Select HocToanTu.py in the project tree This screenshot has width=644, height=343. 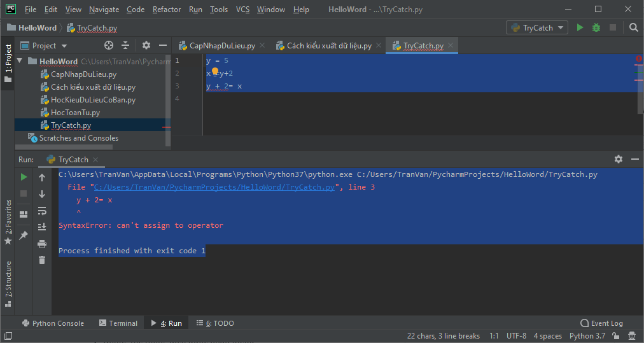point(75,113)
